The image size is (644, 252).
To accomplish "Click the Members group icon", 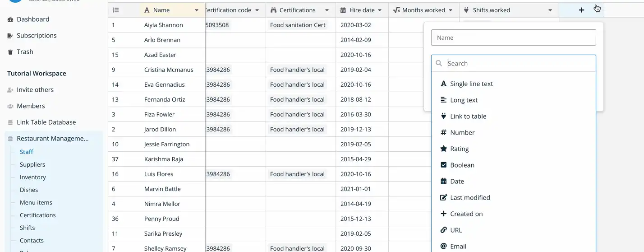I will (10, 106).
